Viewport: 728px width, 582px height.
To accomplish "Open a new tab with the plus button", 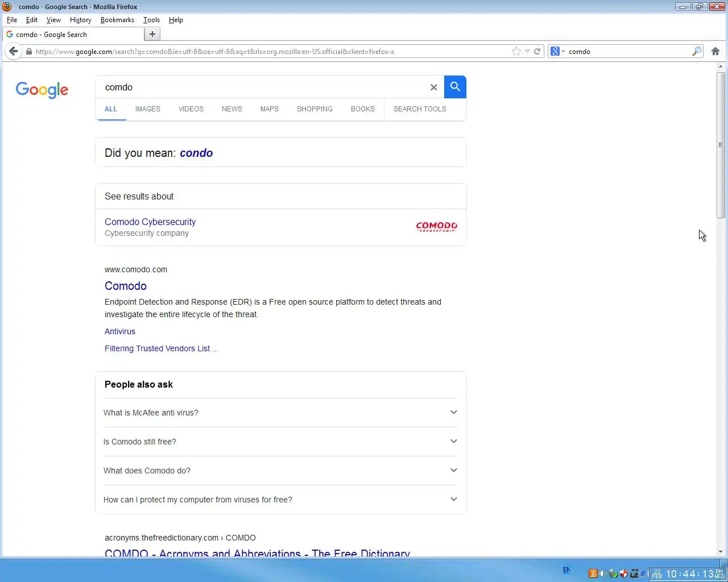I will coord(152,34).
